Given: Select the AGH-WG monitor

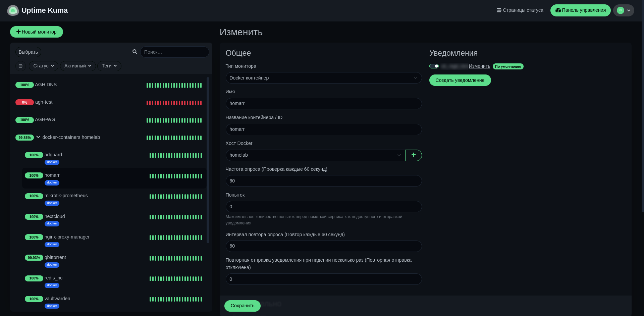Looking at the screenshot, I should coord(109,120).
